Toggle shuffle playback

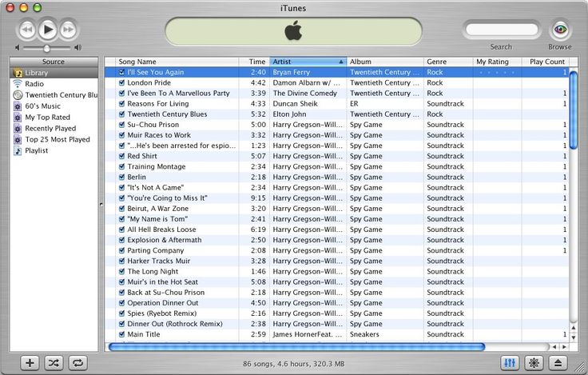(54, 362)
